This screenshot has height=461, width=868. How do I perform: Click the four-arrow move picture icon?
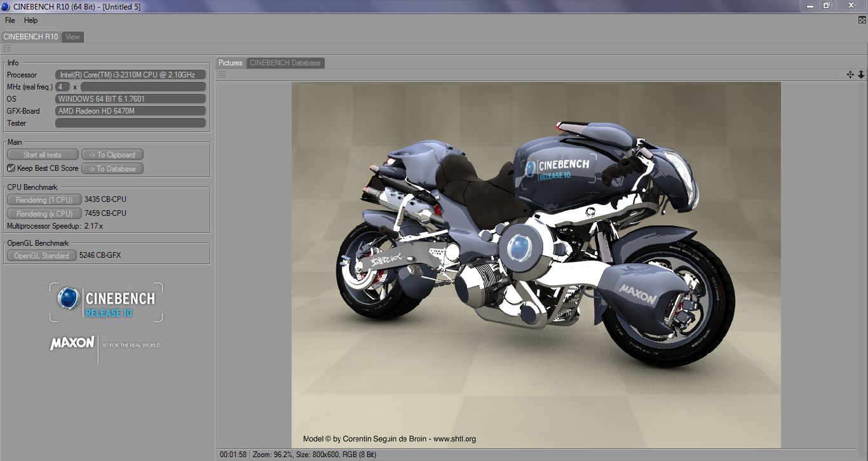[850, 74]
